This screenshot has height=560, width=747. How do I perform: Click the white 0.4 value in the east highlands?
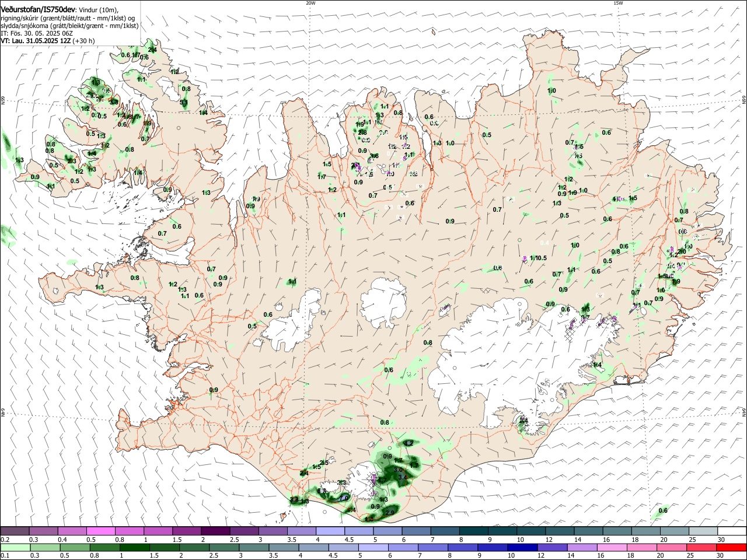tap(544, 243)
